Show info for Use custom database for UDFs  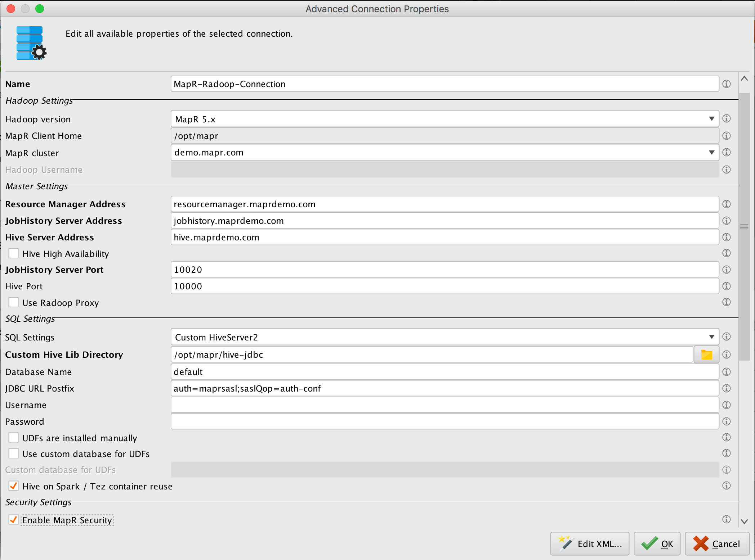(727, 453)
